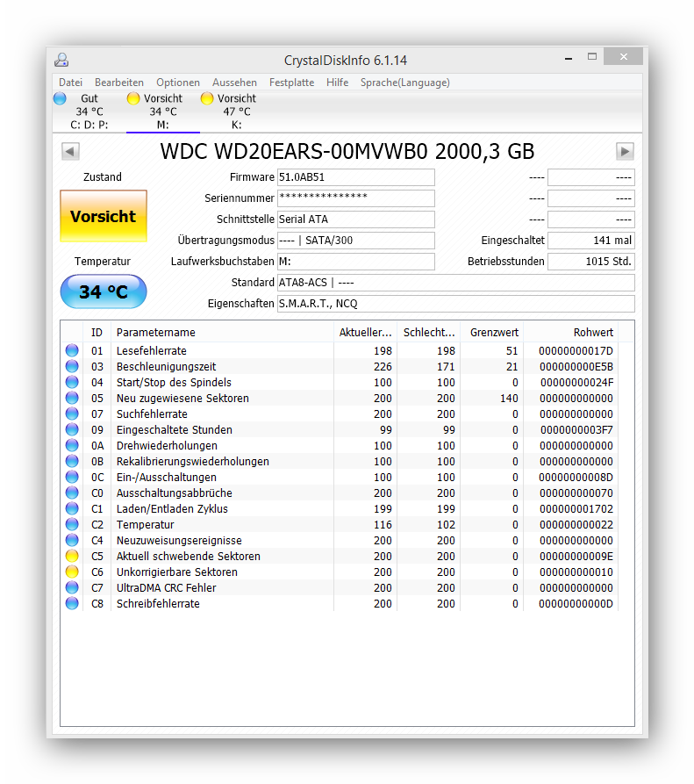
Task: Click the status orb for Laden/Entladen Zyklus
Action: pos(72,508)
